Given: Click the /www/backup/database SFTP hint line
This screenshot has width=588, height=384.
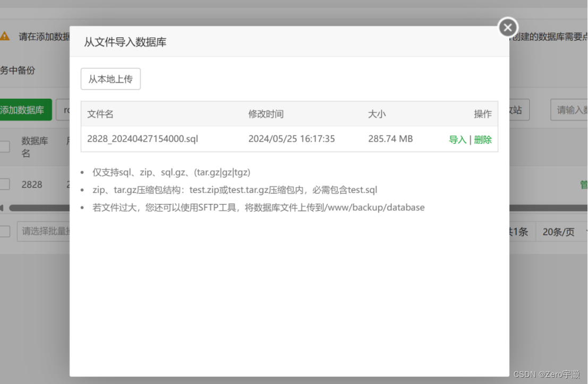Looking at the screenshot, I should (259, 207).
